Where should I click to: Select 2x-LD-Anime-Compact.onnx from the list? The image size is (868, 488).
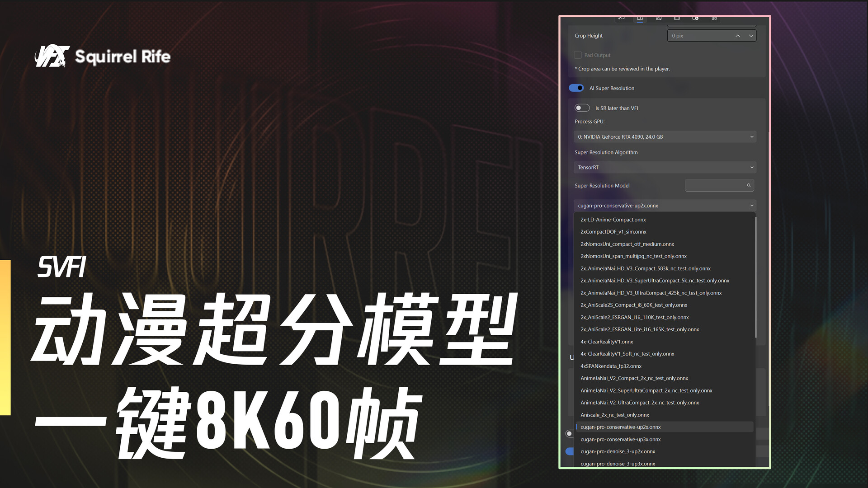point(613,220)
